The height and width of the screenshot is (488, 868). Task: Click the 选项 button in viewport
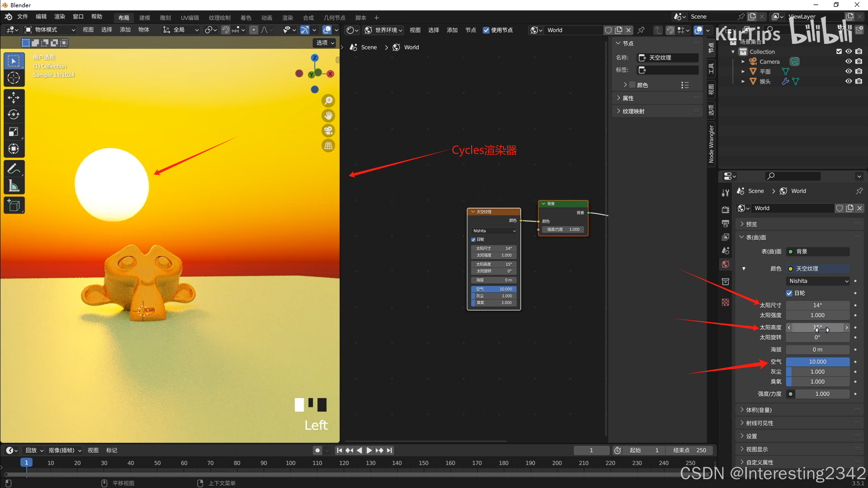[x=325, y=43]
